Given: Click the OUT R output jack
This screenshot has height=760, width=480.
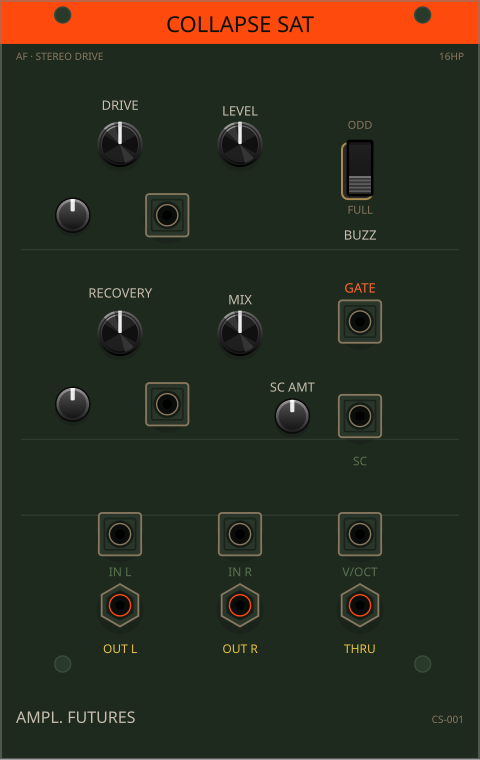Looking at the screenshot, I should (240, 605).
